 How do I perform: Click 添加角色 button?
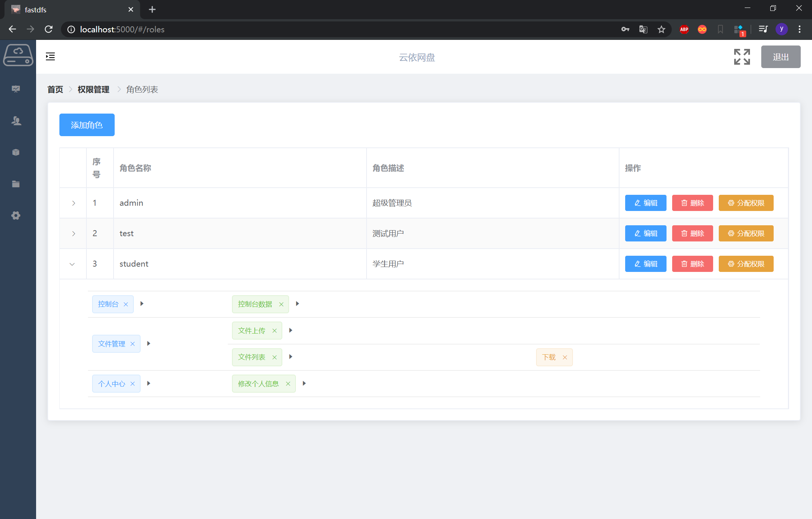87,125
